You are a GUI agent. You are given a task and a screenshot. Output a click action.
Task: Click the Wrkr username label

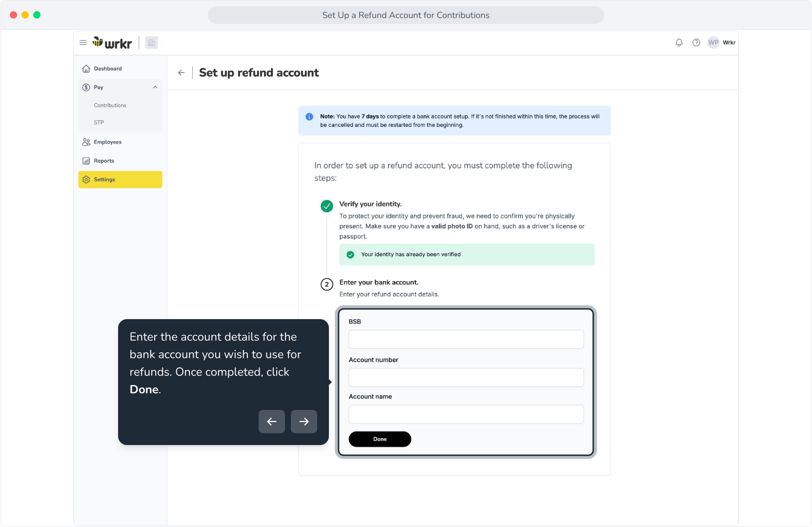point(729,42)
